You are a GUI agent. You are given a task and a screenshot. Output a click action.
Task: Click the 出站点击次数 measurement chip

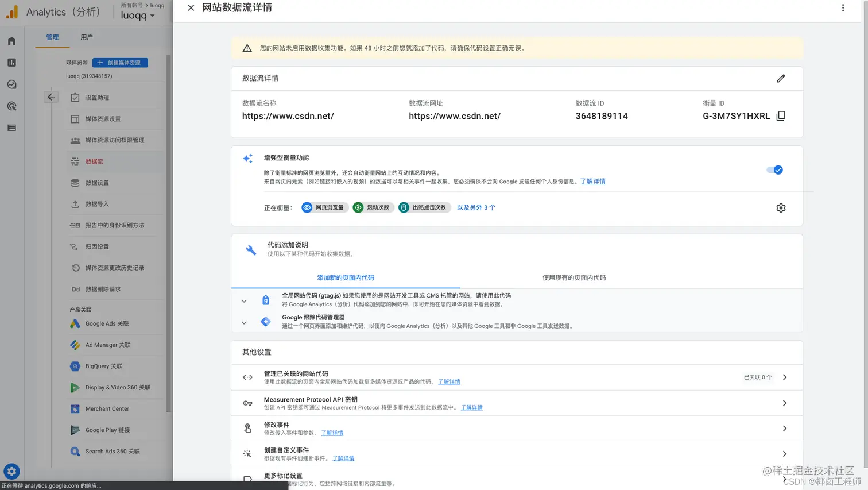pyautogui.click(x=424, y=207)
